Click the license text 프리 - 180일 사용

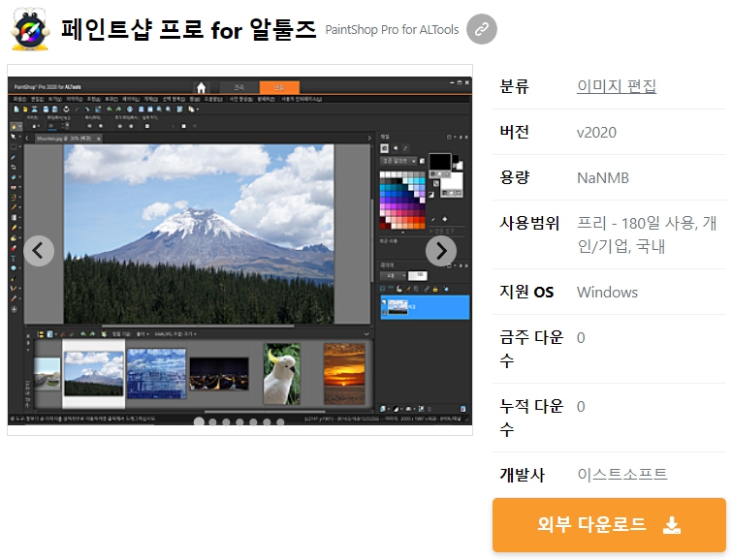[x=638, y=223]
